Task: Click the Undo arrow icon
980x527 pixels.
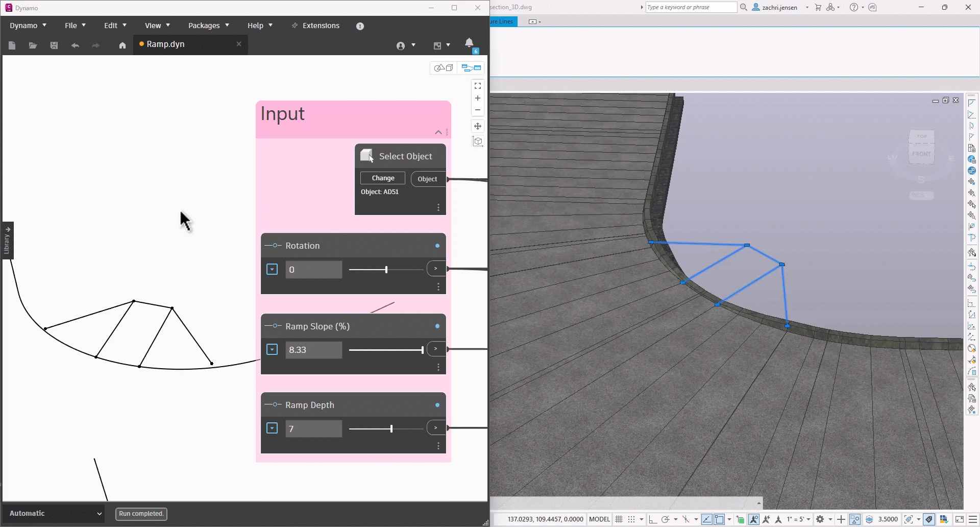Action: point(75,45)
